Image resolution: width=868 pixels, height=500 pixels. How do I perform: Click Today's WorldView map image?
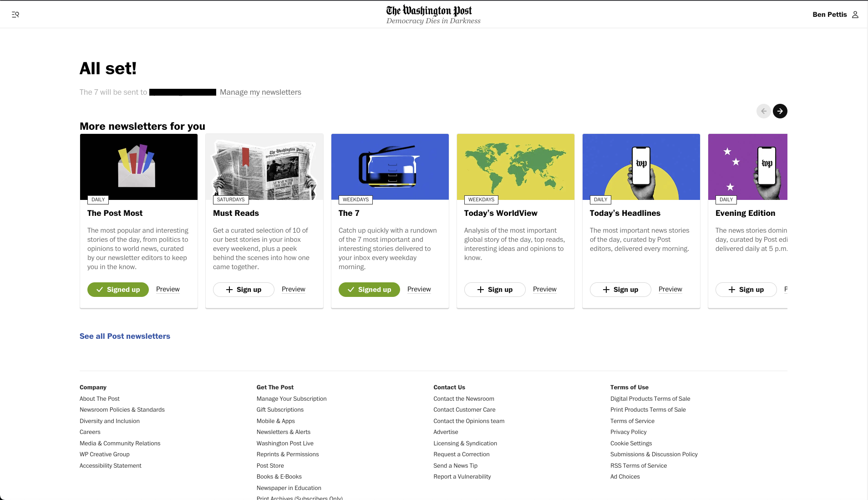[x=515, y=167]
